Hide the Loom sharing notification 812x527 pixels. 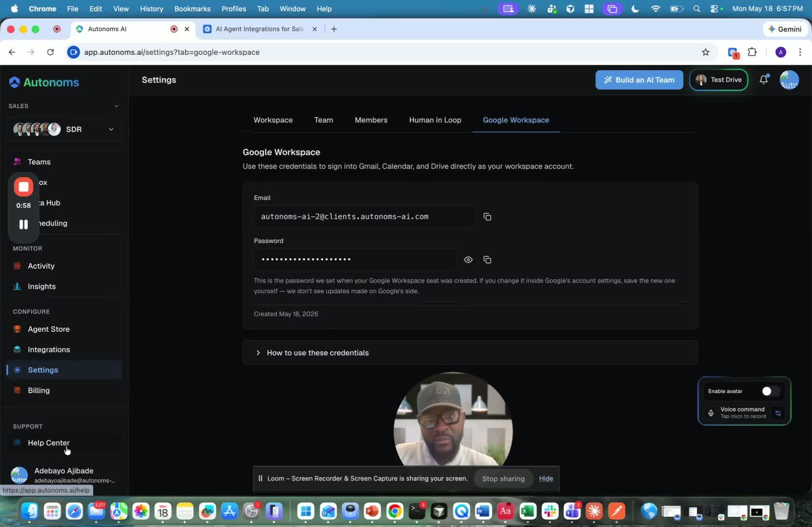(546, 479)
